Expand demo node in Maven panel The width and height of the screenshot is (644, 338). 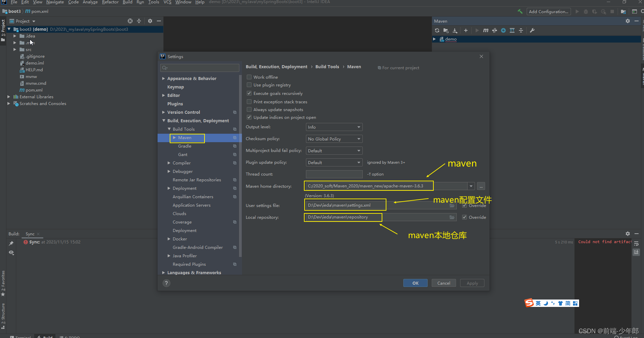[x=434, y=39]
